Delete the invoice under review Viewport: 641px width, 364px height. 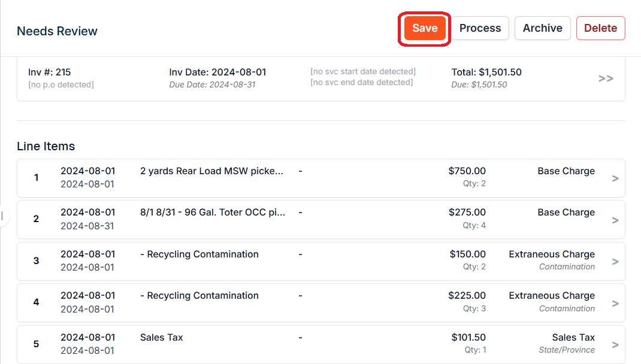pos(600,28)
